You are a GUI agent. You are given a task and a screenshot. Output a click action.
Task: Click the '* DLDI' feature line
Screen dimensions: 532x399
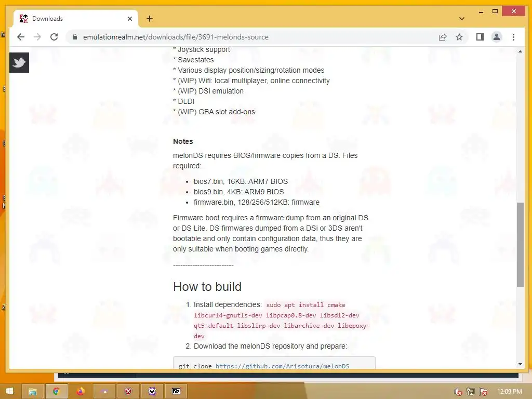183,101
